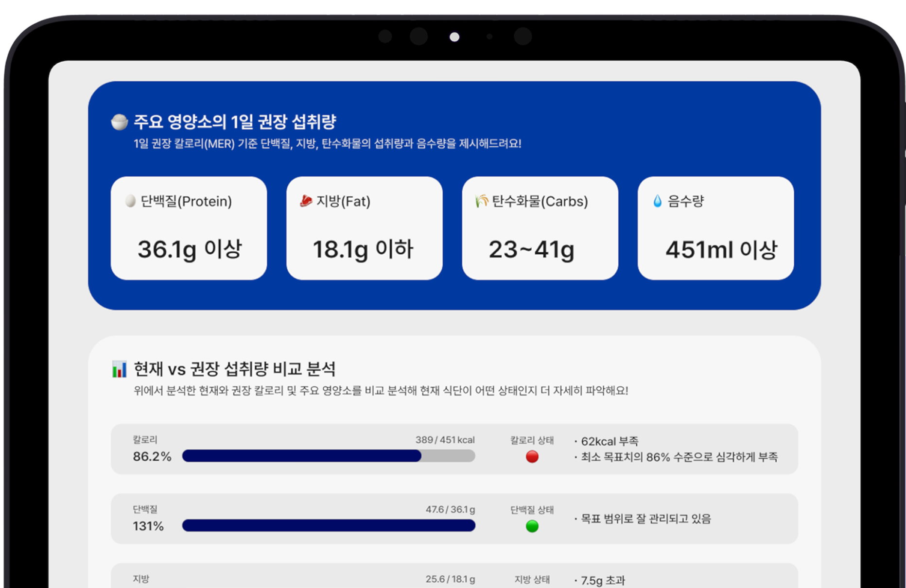Click the egg icon on Protein card
Screen dimensions: 906x588
click(x=130, y=201)
